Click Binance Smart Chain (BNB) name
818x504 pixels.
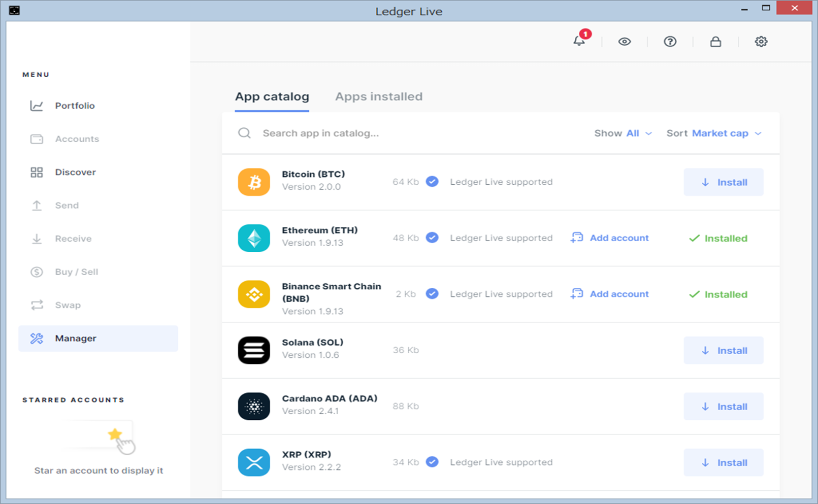click(332, 292)
